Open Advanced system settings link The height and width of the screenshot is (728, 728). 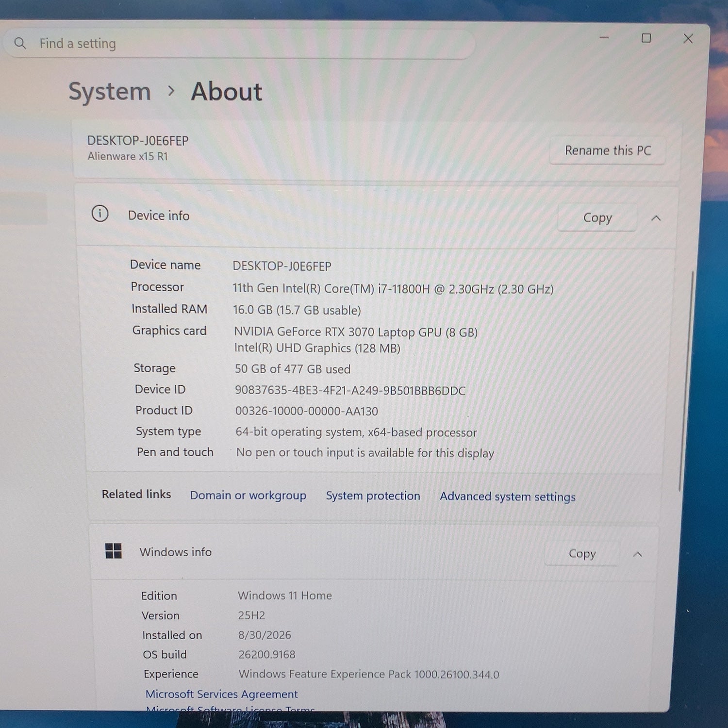pos(508,496)
